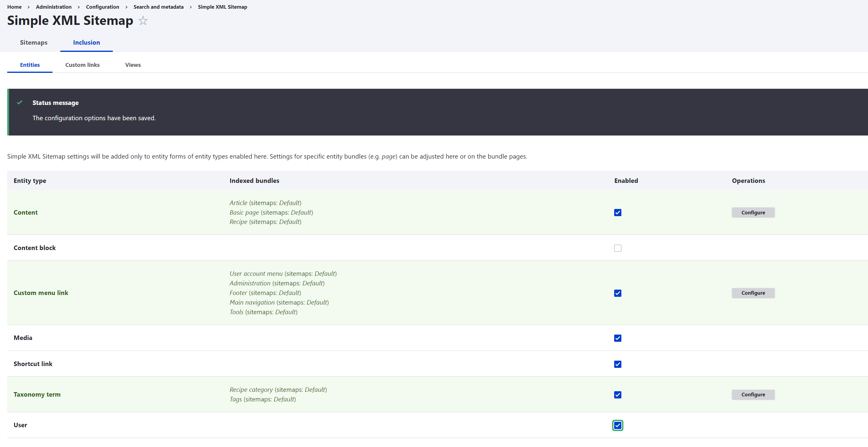Enable the Content block checkbox

[x=617, y=248]
